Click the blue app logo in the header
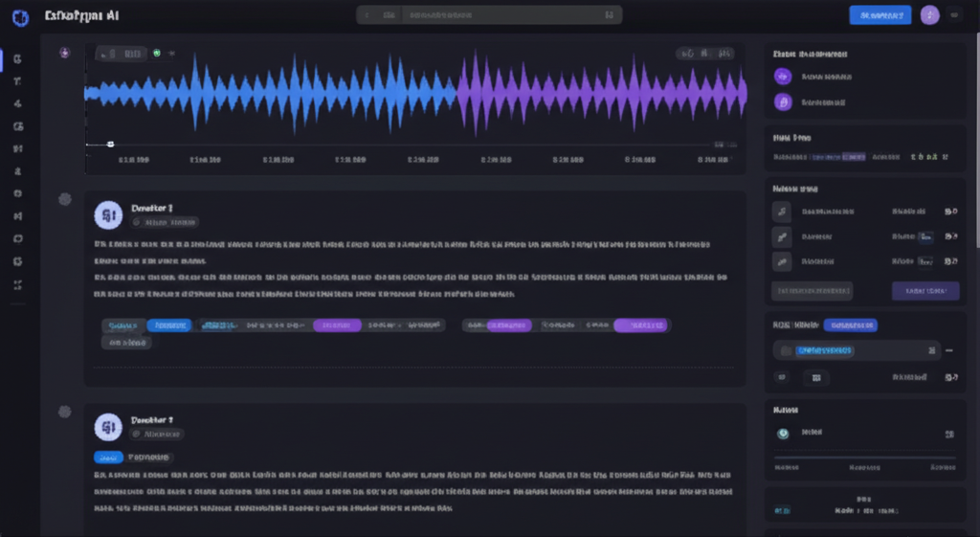 pos(21,17)
